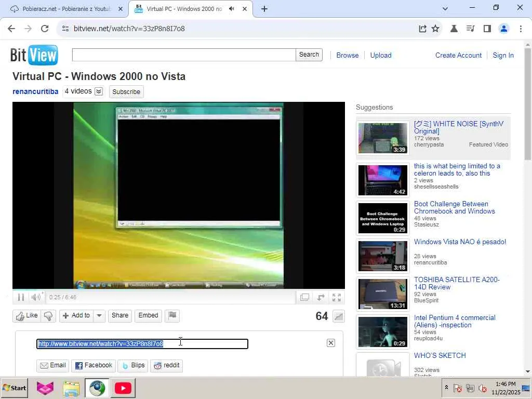Open file explorer from taskbar
532x399 pixels.
pyautogui.click(x=71, y=388)
